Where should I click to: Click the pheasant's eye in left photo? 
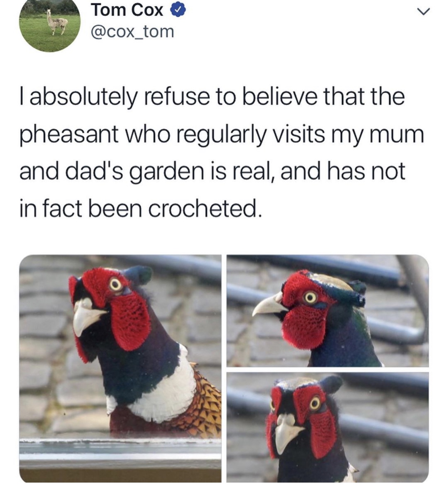click(x=115, y=284)
